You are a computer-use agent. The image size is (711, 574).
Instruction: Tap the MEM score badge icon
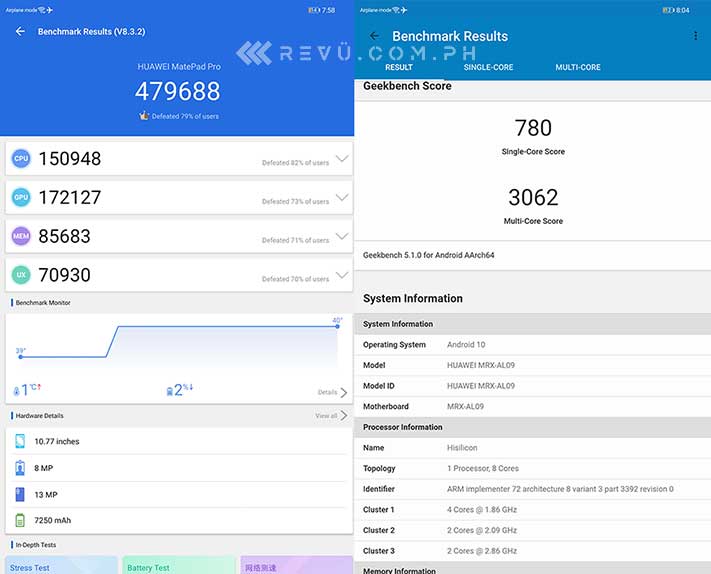coord(21,236)
